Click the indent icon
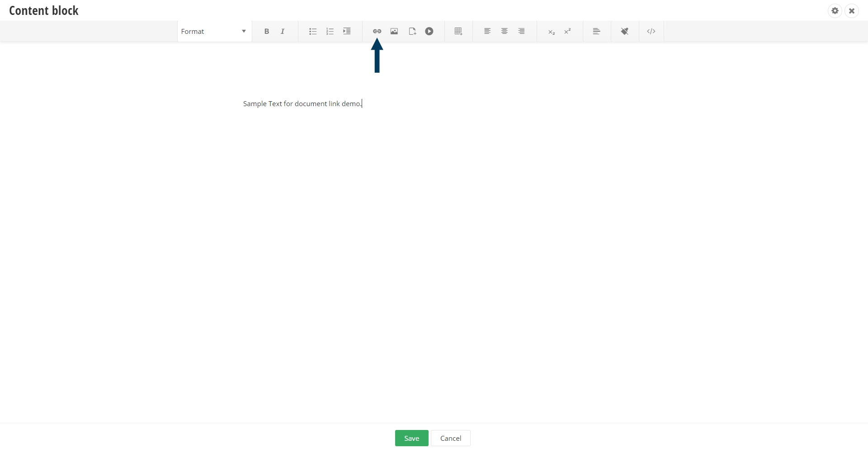Viewport: 868px width, 453px height. [x=347, y=31]
